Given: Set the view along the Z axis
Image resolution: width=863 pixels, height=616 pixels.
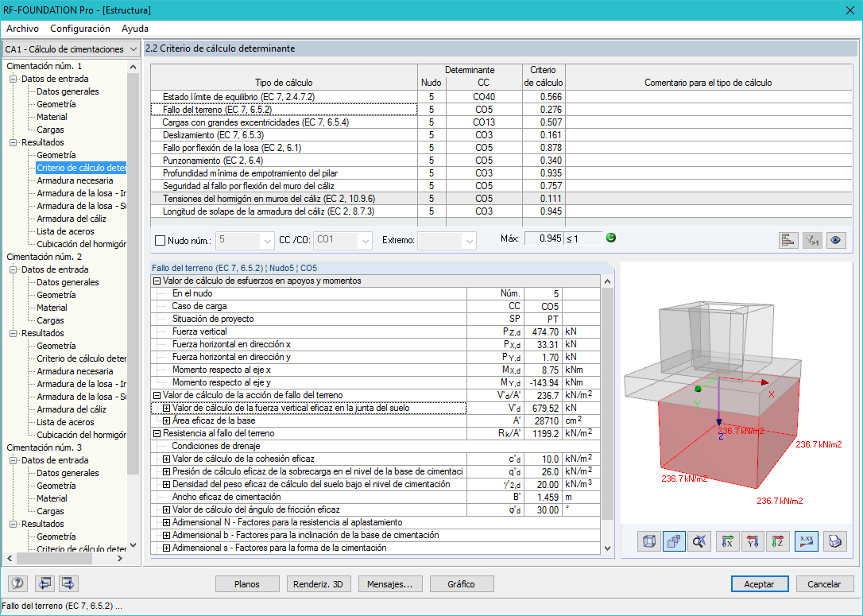Looking at the screenshot, I should 778,542.
